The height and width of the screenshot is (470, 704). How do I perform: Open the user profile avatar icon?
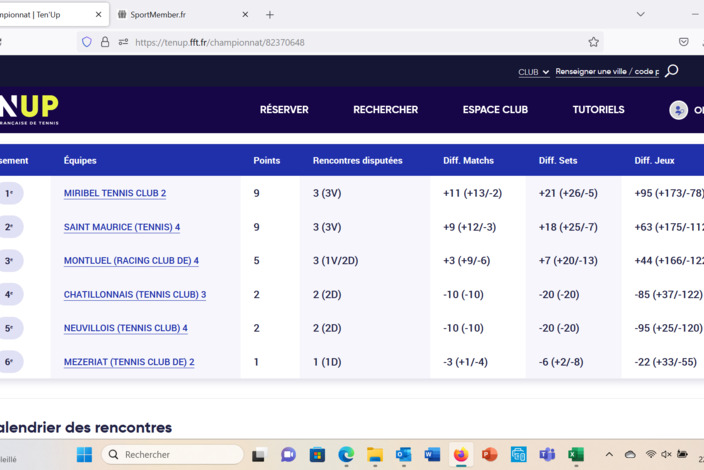678,110
